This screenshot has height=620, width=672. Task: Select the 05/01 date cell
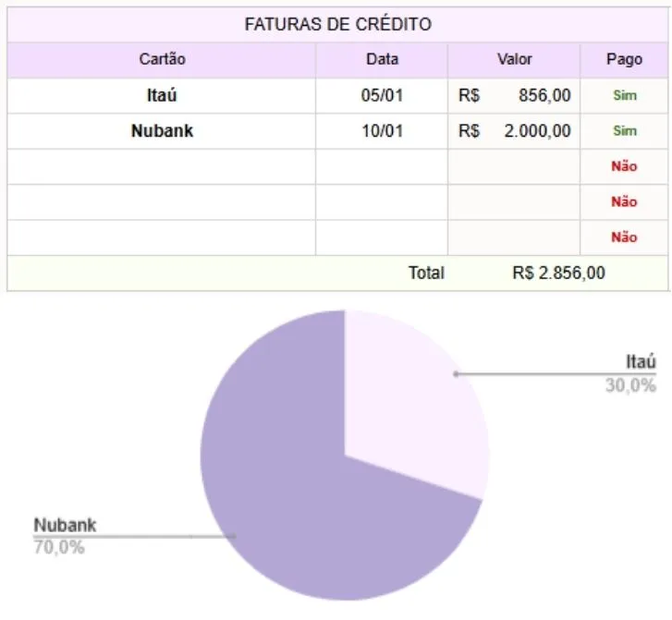point(382,95)
